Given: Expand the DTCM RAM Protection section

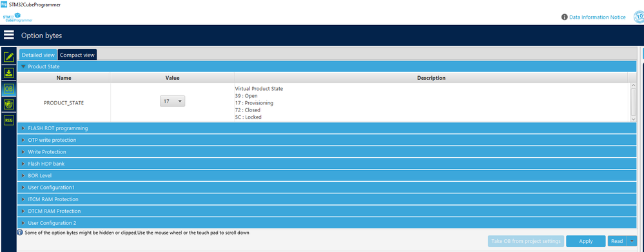Looking at the screenshot, I should (x=327, y=211).
